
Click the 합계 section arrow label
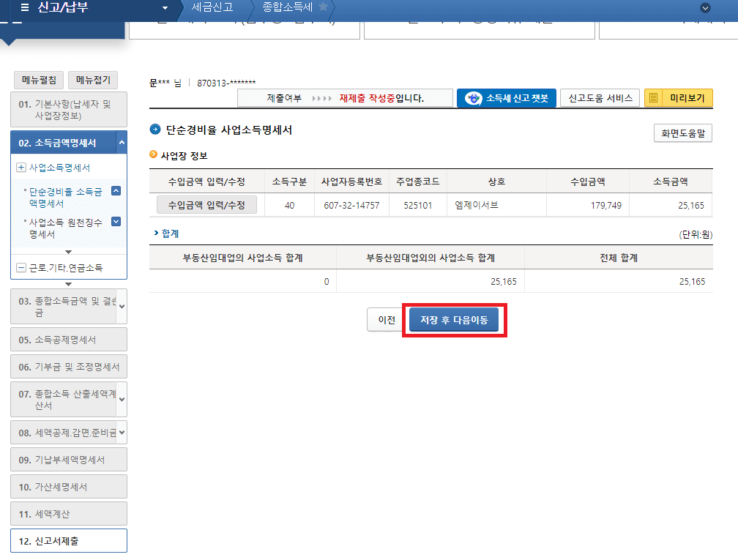(x=167, y=234)
